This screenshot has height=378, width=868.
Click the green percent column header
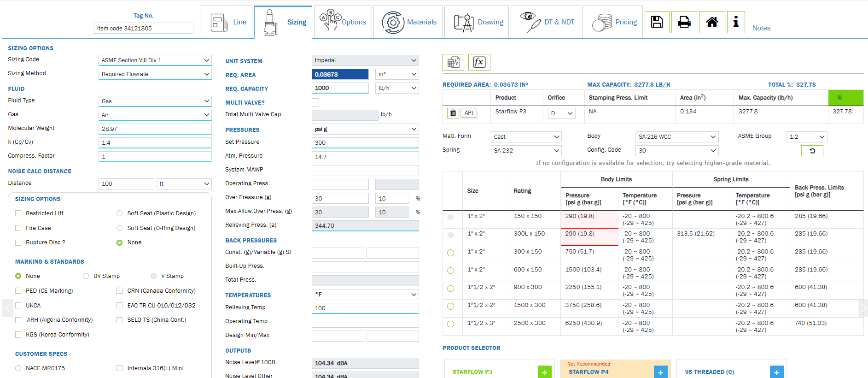tap(845, 98)
